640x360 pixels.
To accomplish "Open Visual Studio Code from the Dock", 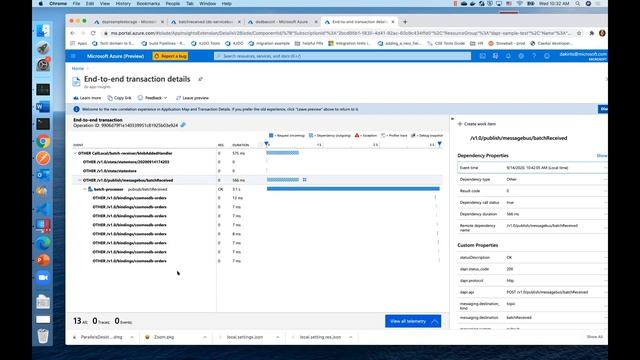I will pos(43,209).
